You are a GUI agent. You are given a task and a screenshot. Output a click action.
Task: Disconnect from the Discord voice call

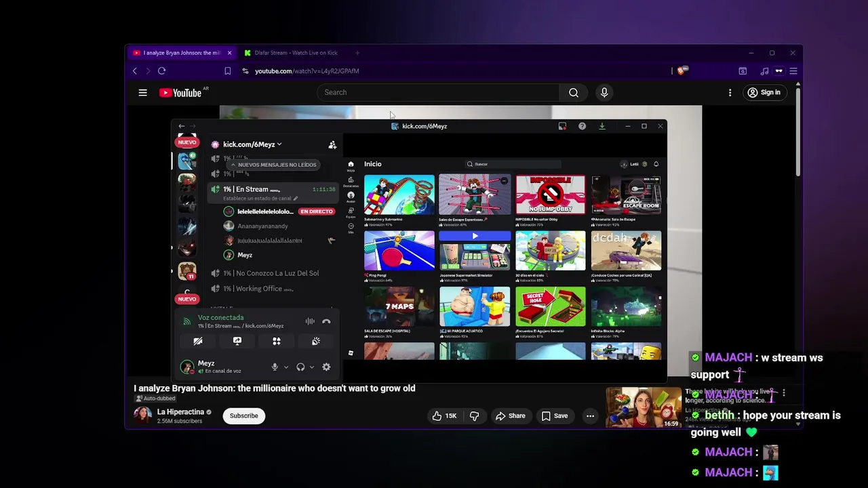(x=326, y=321)
